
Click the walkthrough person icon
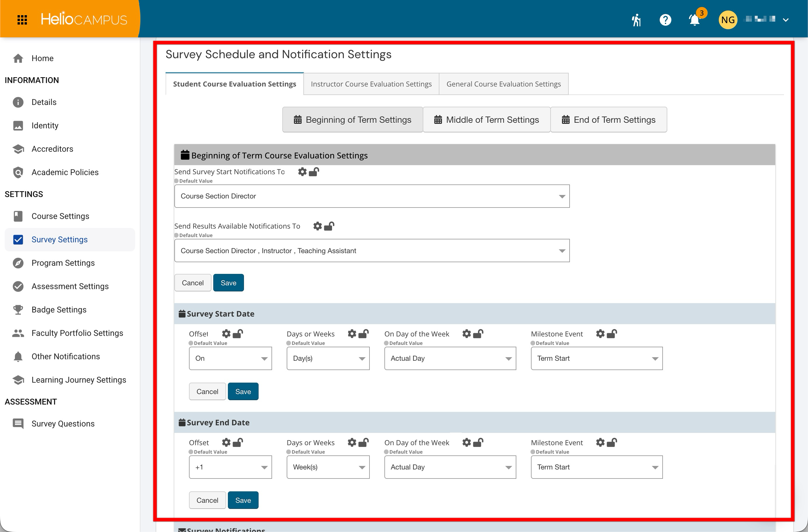tap(636, 20)
